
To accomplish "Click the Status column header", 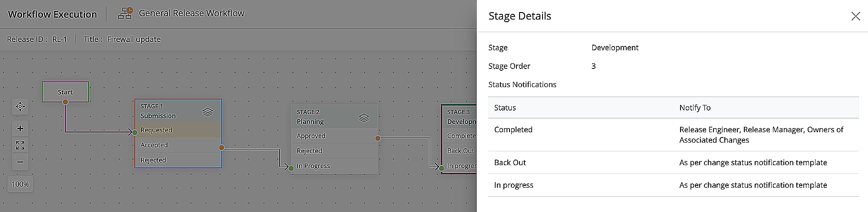I will [505, 108].
